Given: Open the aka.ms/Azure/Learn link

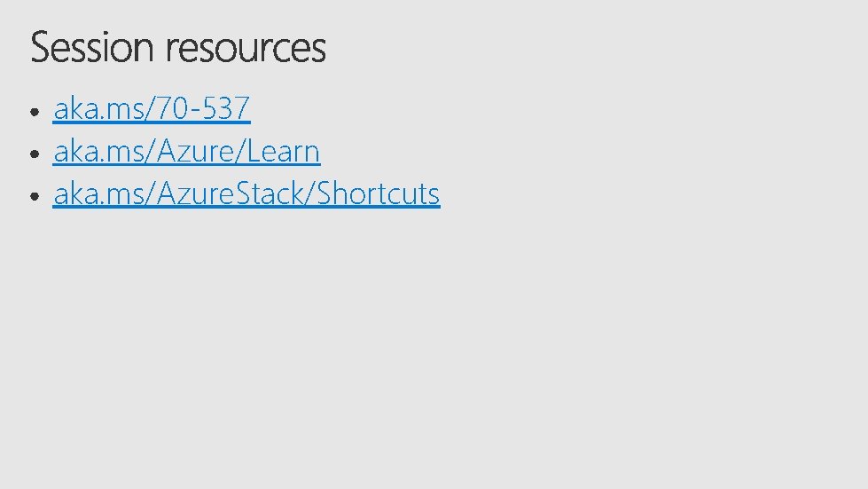Looking at the screenshot, I should (x=186, y=151).
